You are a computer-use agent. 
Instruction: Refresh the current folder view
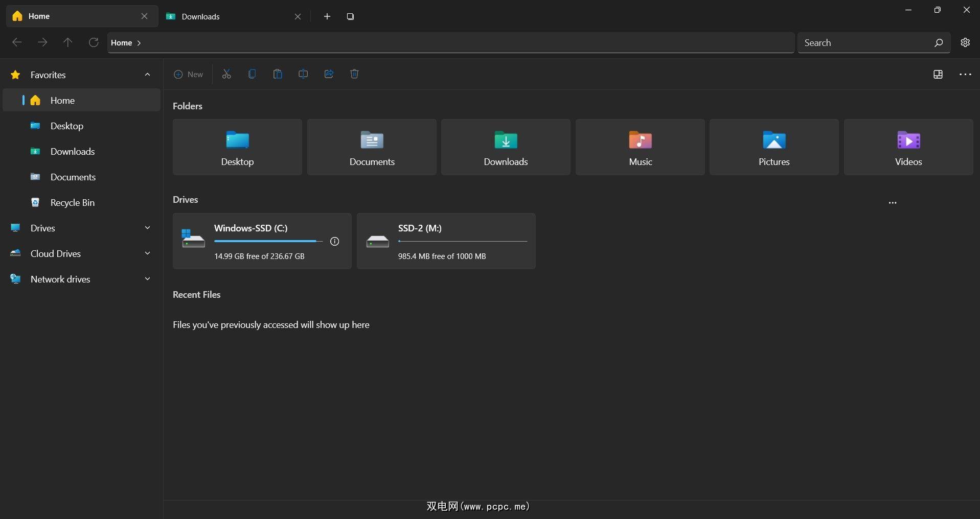tap(94, 43)
